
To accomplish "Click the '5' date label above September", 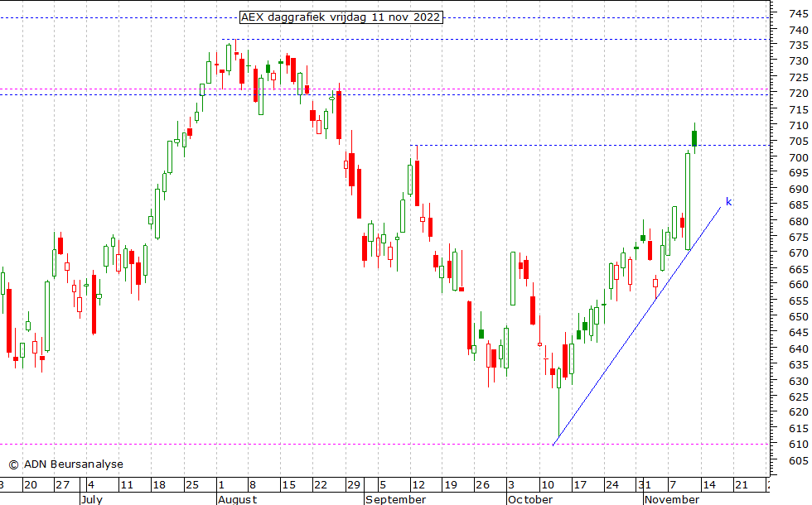I will coord(383,485).
